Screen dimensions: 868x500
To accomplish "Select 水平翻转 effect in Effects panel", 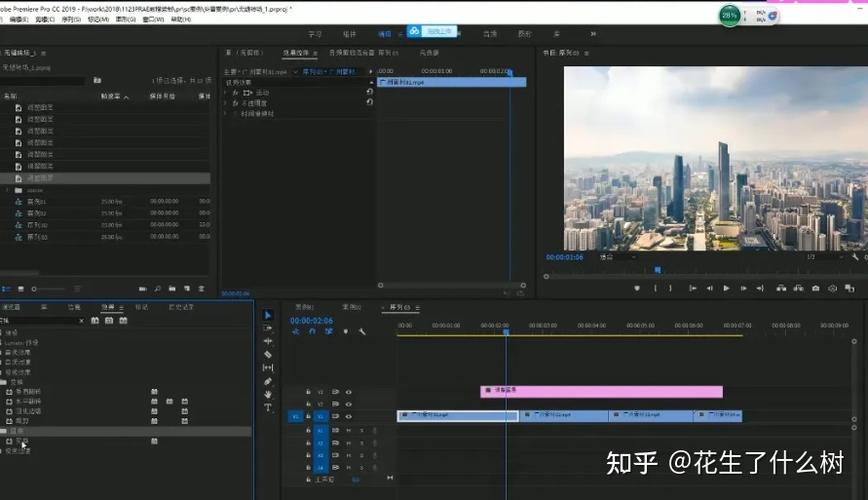I will pos(28,401).
